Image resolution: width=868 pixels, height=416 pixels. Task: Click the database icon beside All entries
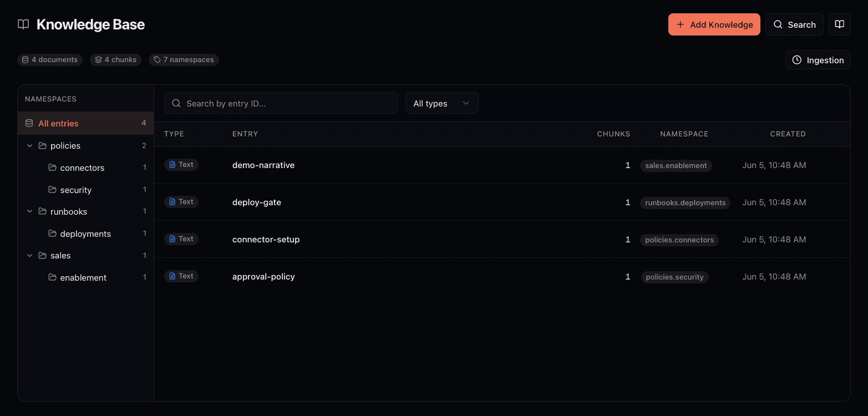coord(29,123)
